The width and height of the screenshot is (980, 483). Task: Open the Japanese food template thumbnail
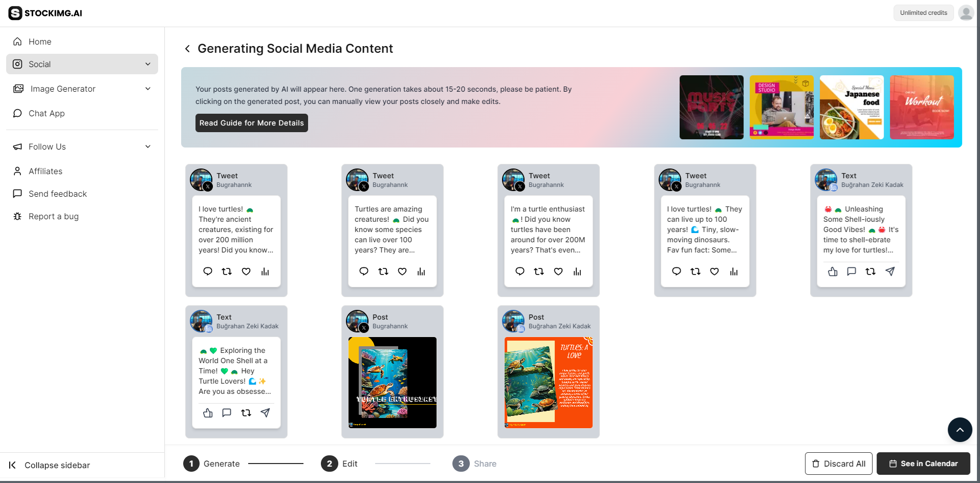click(851, 107)
